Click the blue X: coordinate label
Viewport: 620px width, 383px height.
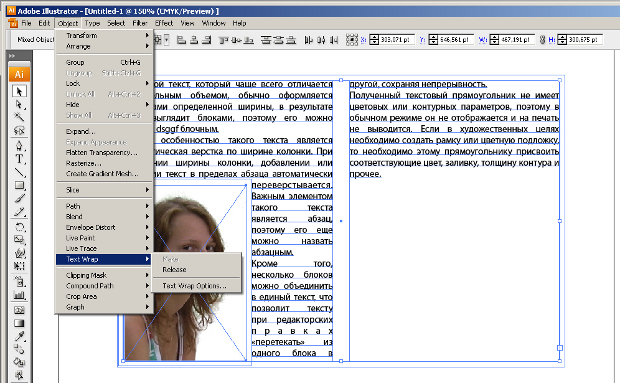tap(363, 40)
